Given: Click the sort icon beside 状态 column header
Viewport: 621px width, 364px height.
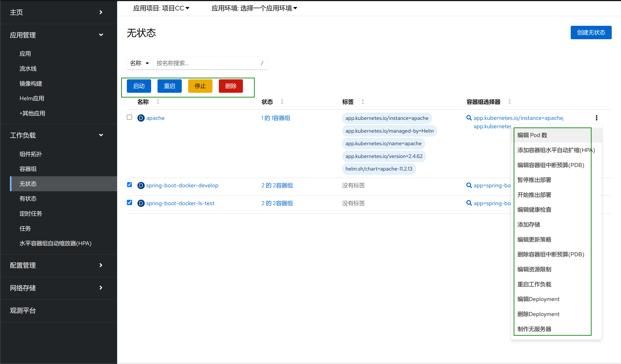Looking at the screenshot, I should pos(282,102).
